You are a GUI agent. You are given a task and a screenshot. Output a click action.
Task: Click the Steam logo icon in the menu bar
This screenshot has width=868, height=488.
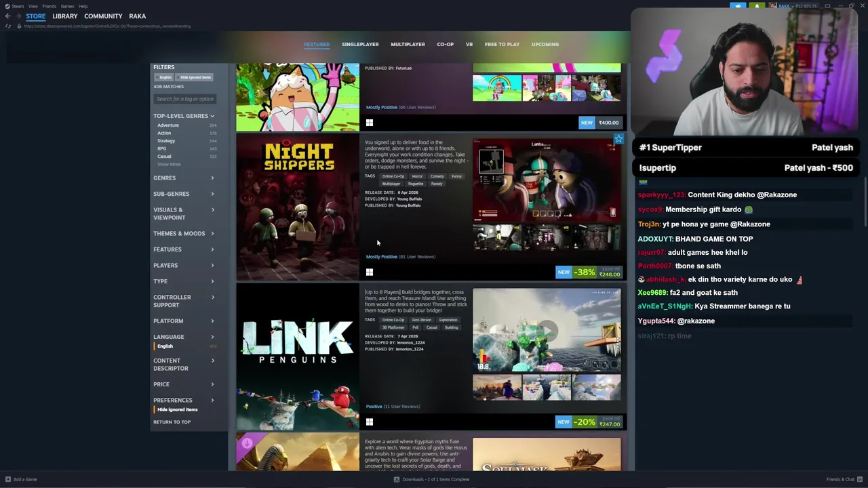click(x=7, y=6)
